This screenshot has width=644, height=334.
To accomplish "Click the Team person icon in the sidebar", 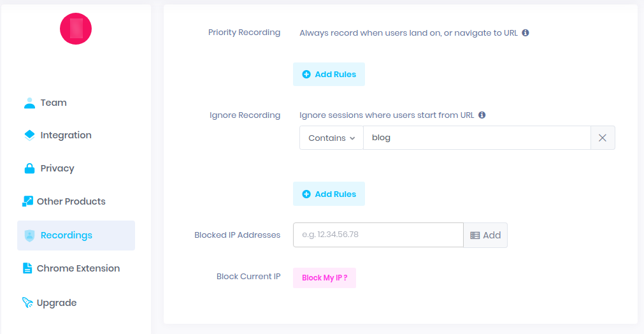I will pos(29,103).
